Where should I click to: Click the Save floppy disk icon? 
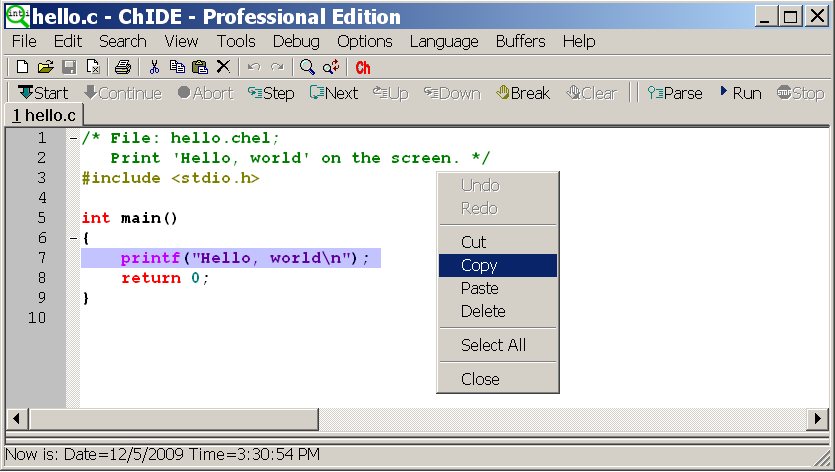tap(69, 67)
